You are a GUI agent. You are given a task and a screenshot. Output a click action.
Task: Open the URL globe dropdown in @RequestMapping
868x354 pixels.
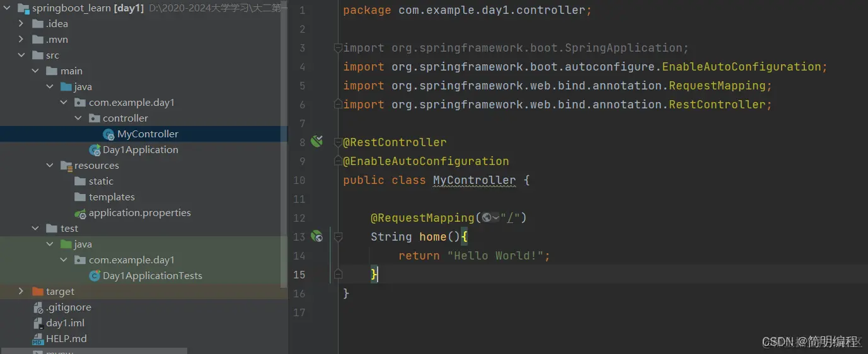tap(490, 218)
